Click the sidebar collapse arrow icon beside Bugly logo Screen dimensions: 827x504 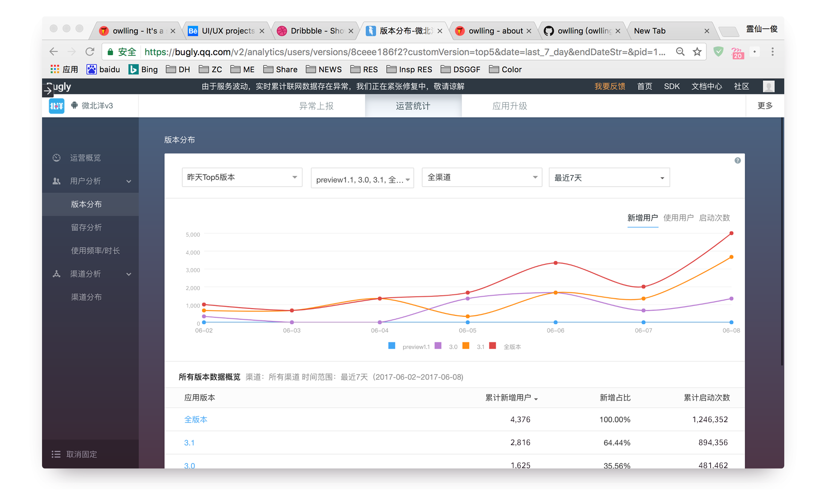[x=47, y=91]
